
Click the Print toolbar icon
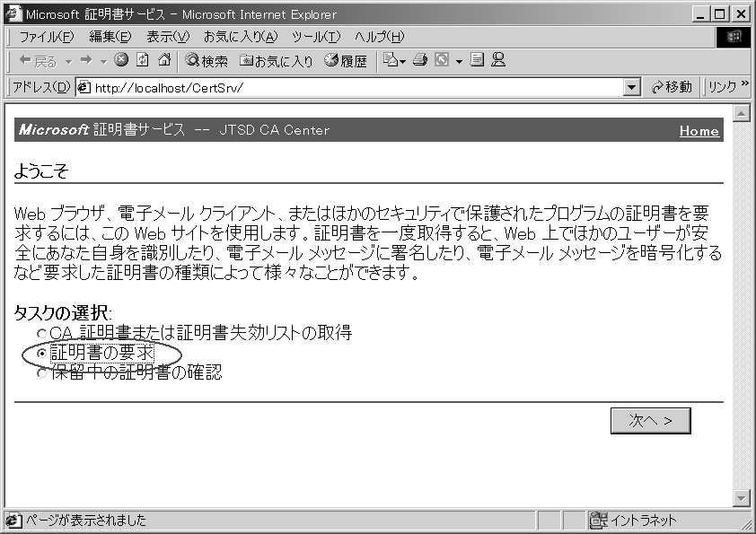pos(420,60)
